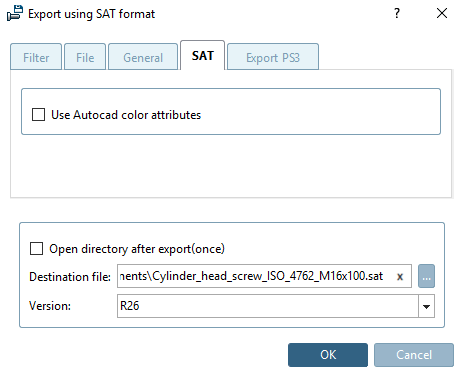
Task: Close the Export using SAT format dialog
Action: pos(442,13)
